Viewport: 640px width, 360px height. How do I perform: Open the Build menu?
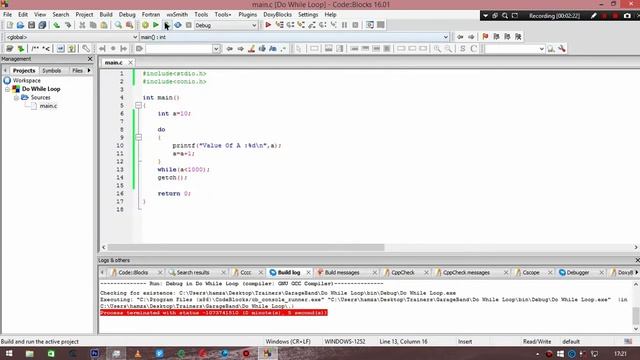tap(106, 14)
